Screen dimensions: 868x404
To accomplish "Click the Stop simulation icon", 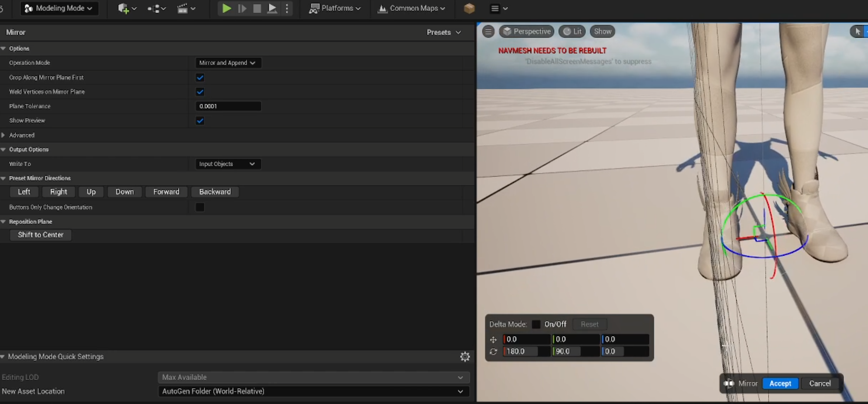I will [x=257, y=8].
